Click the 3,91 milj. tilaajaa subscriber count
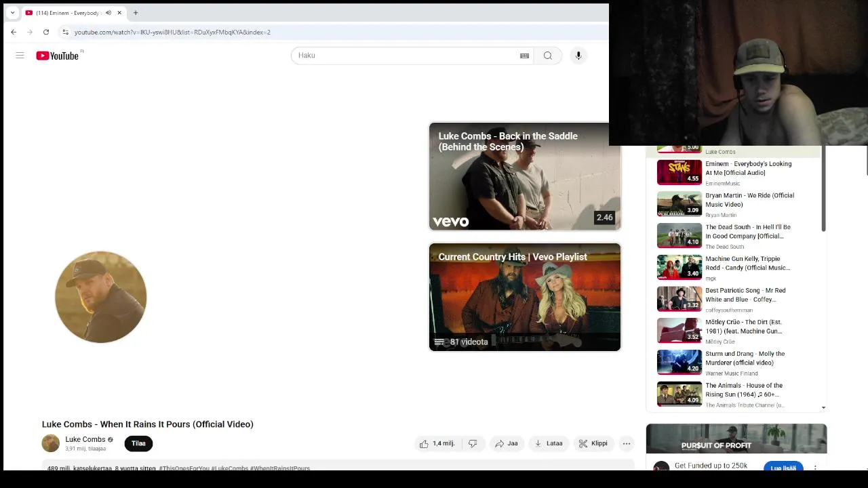Screen dimensions: 868x488 click(x=85, y=449)
